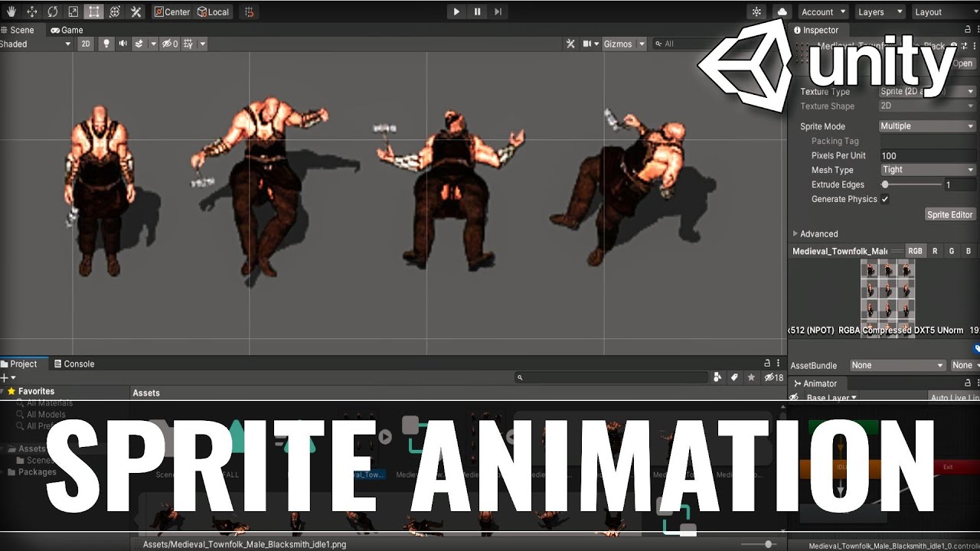The width and height of the screenshot is (980, 551).
Task: Open the Mesh Type dropdown
Action: click(927, 169)
